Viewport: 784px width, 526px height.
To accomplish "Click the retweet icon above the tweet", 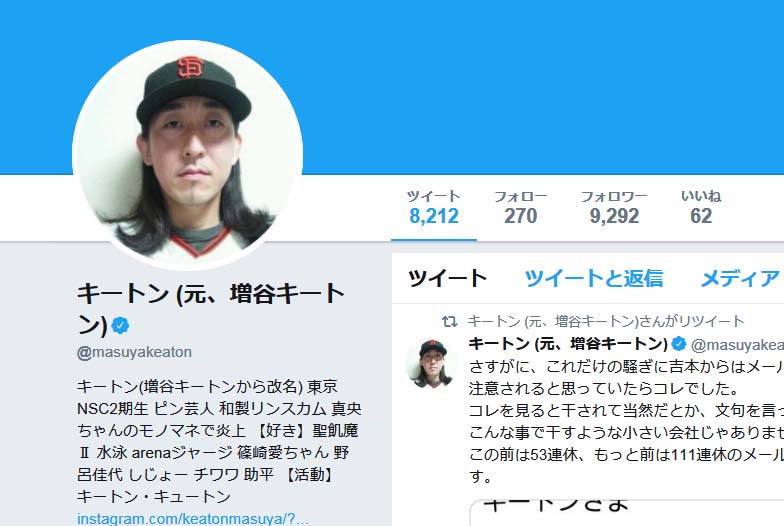I will (x=450, y=321).
